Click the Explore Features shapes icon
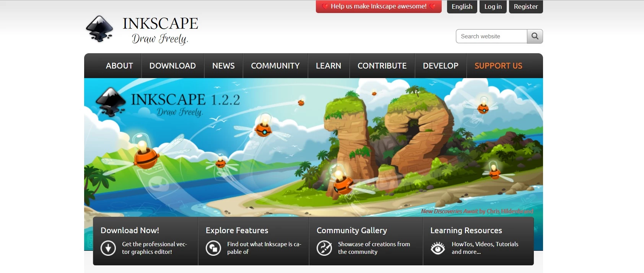The width and height of the screenshot is (644, 273). [213, 248]
